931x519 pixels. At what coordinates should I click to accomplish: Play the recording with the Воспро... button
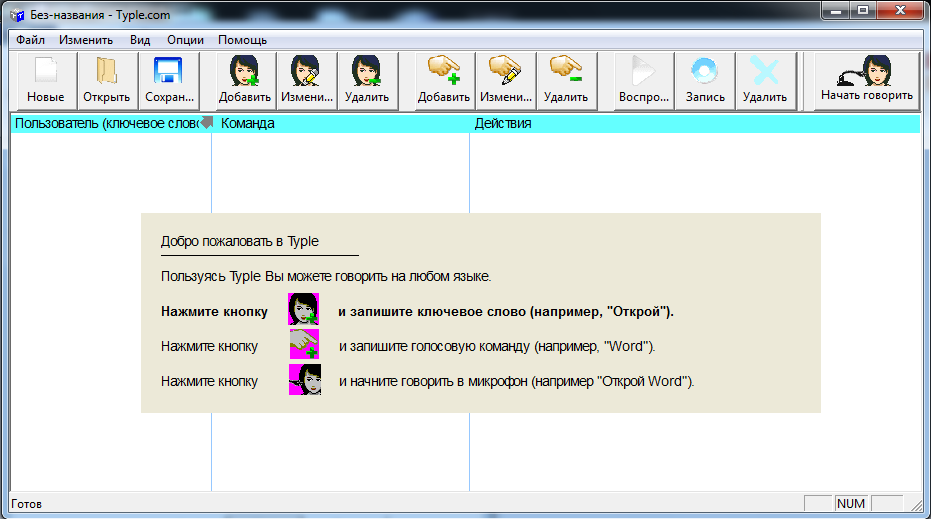pos(644,80)
